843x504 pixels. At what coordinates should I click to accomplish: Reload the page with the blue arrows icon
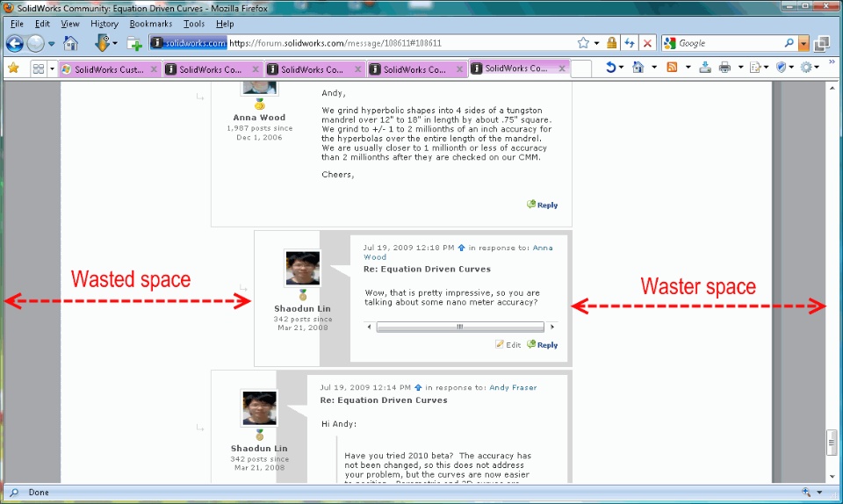point(630,43)
